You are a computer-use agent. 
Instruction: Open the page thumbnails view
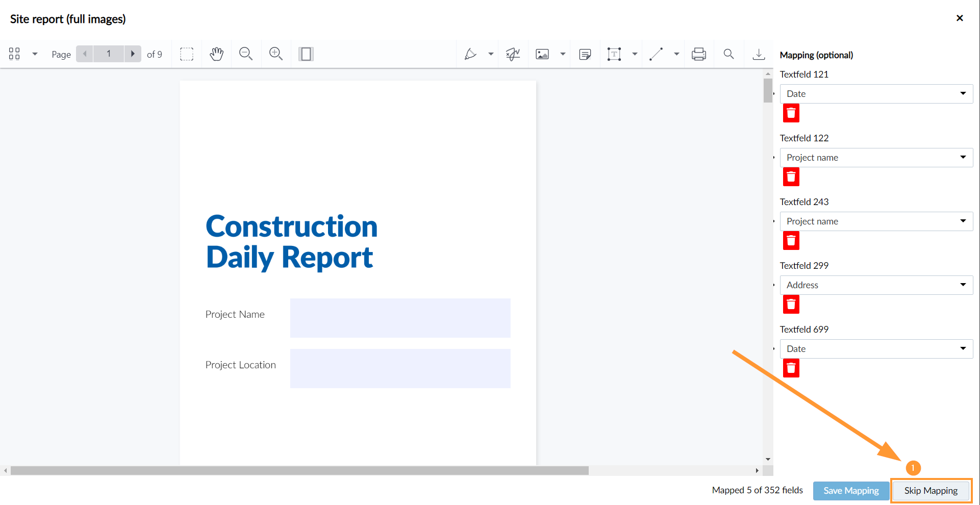coord(14,54)
